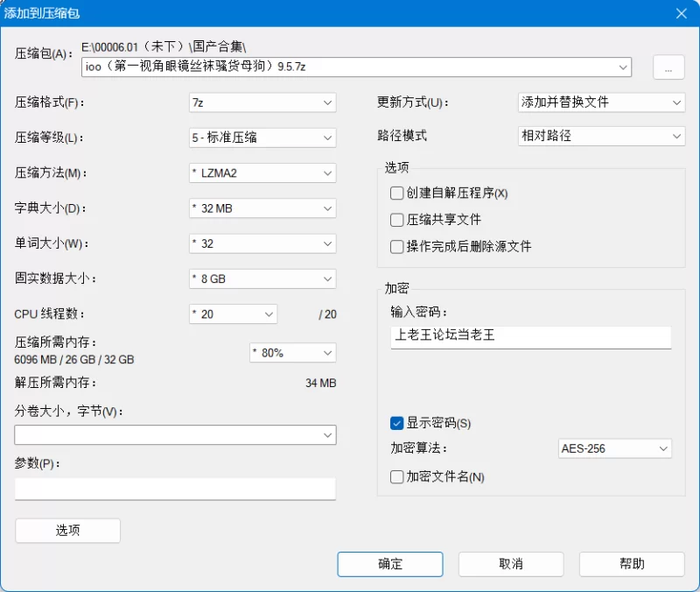Open the memory usage 80% dropdown
Screen dimensions: 700x592
pos(293,353)
